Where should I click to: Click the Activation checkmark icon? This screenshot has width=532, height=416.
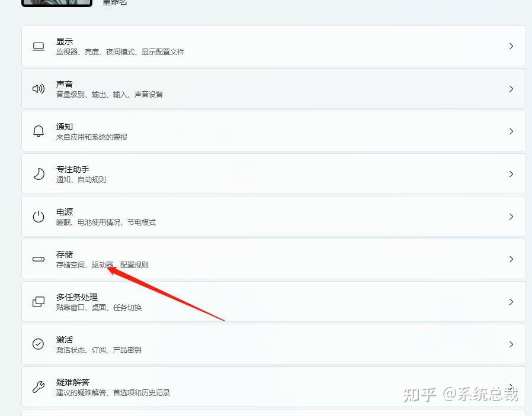coord(38,344)
